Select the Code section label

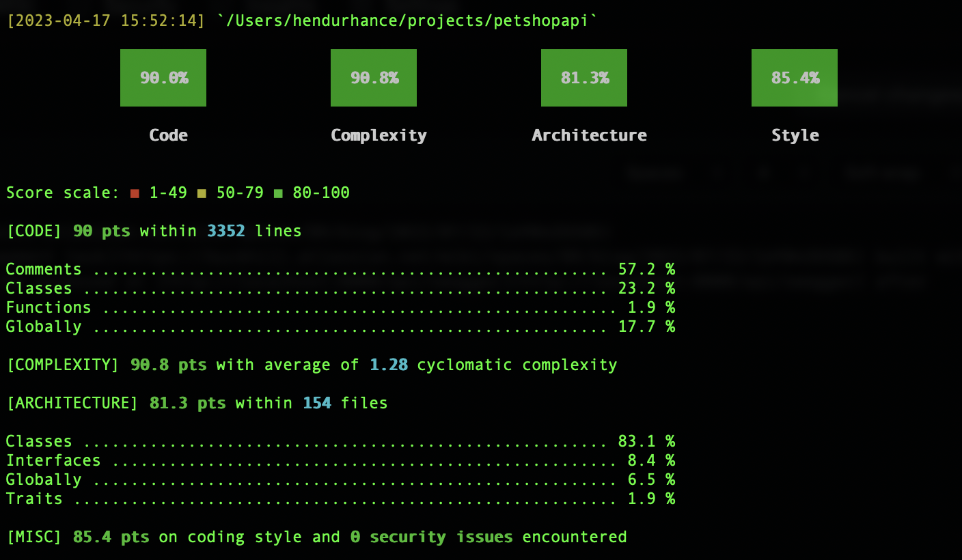point(168,135)
